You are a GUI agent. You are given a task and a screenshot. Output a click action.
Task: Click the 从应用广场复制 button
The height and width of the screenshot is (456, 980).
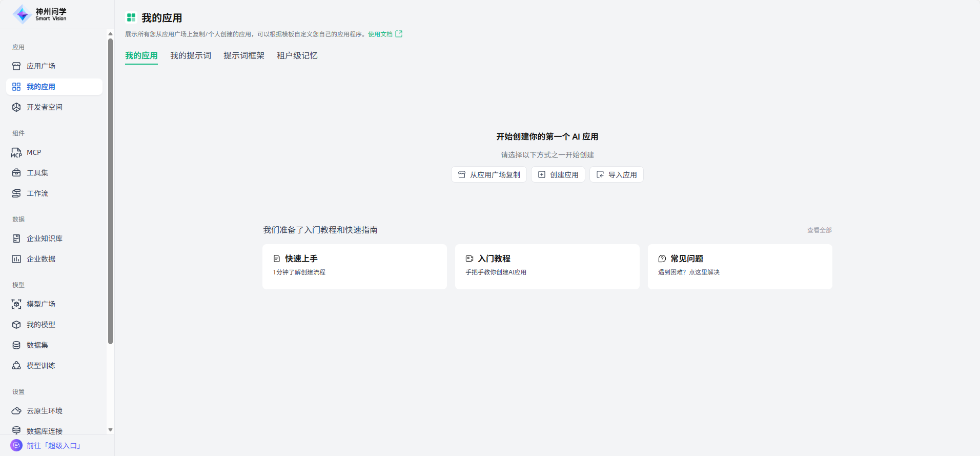point(489,175)
